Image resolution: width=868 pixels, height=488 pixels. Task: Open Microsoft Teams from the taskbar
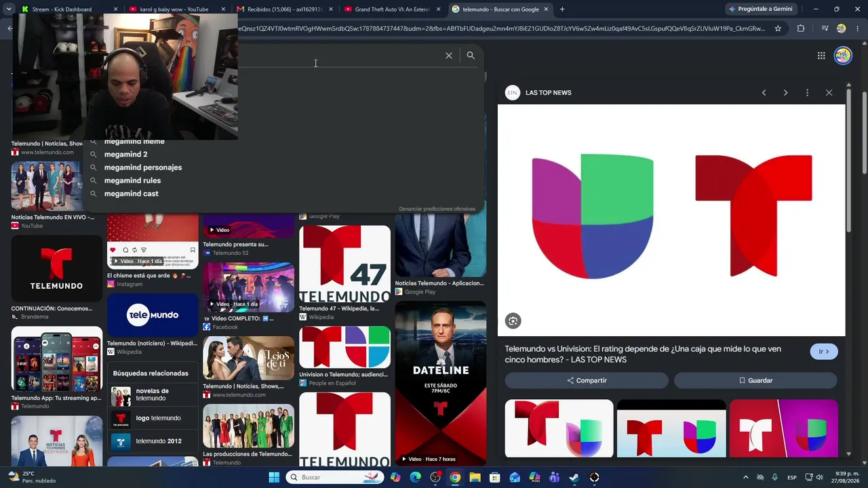point(554,477)
